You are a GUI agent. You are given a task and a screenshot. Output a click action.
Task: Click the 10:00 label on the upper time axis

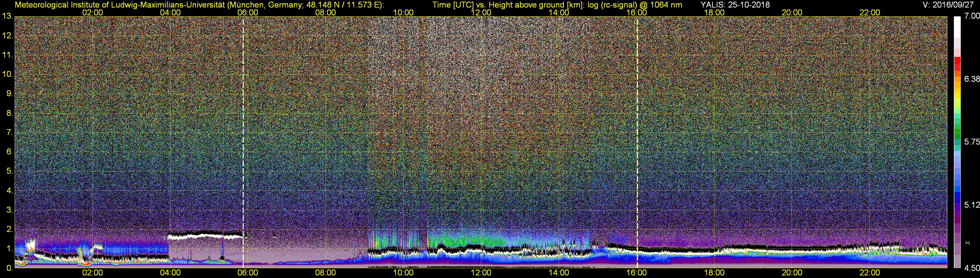pyautogui.click(x=403, y=12)
